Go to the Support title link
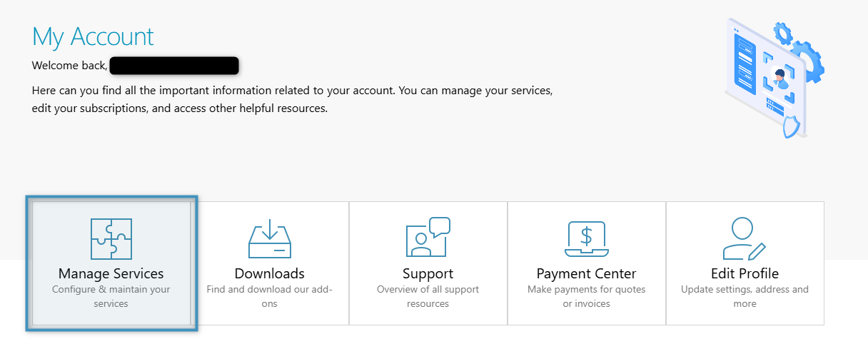 (x=428, y=274)
